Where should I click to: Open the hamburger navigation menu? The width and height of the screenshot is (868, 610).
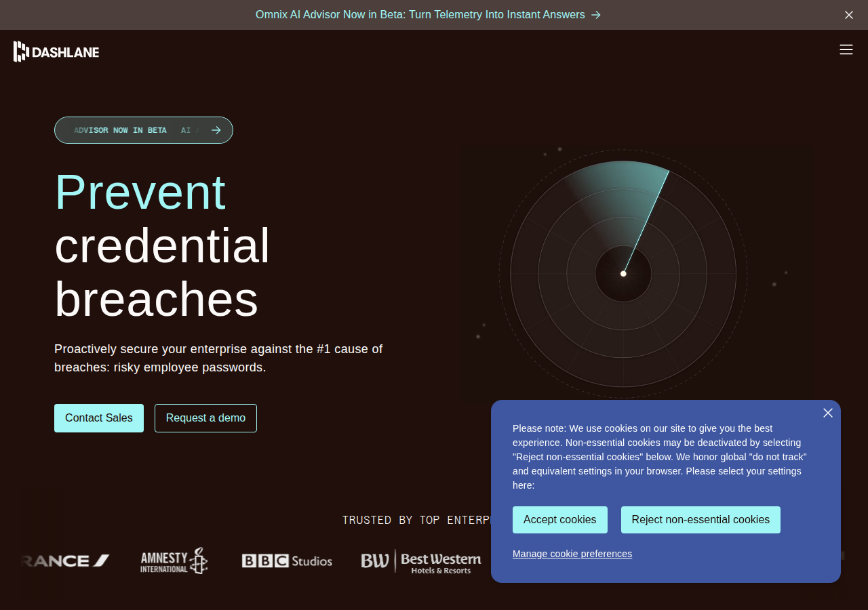click(846, 49)
